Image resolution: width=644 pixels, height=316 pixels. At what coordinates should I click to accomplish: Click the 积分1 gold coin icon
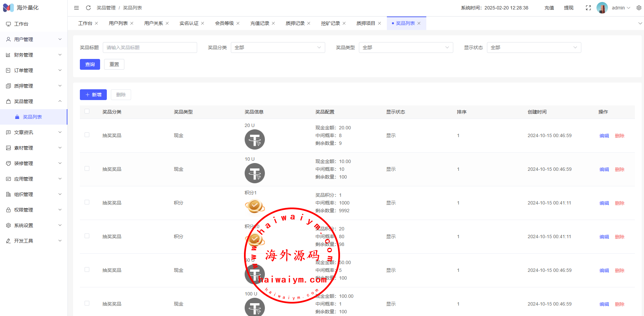coord(254,206)
